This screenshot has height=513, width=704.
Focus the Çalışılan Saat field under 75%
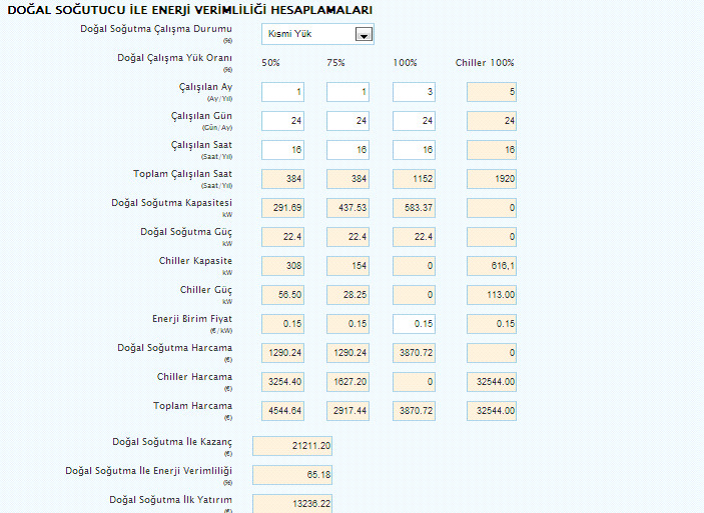[x=347, y=151]
